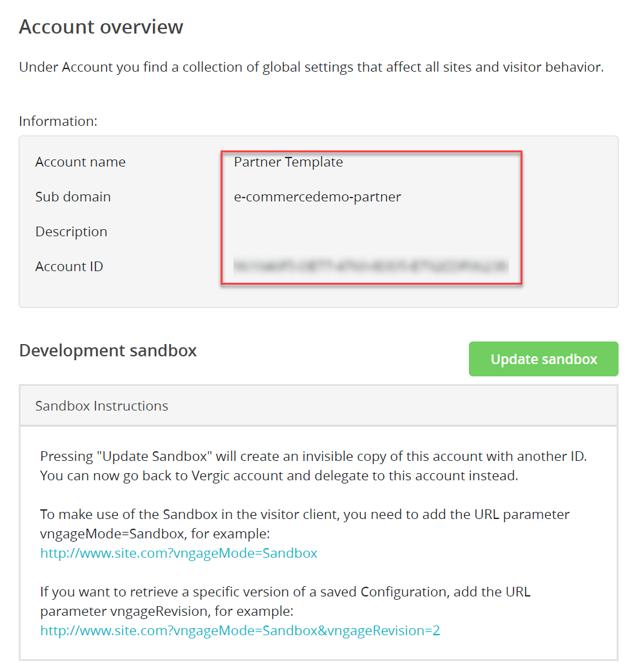Click the Account name label

click(81, 162)
